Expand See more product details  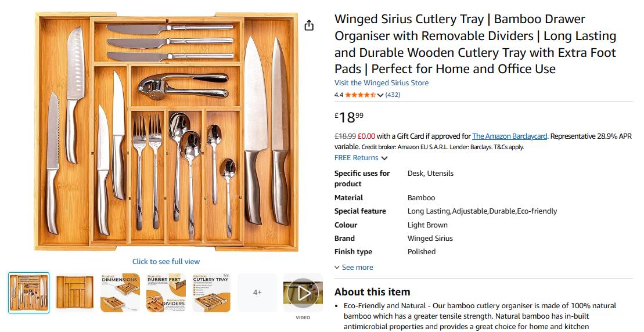[x=354, y=267]
